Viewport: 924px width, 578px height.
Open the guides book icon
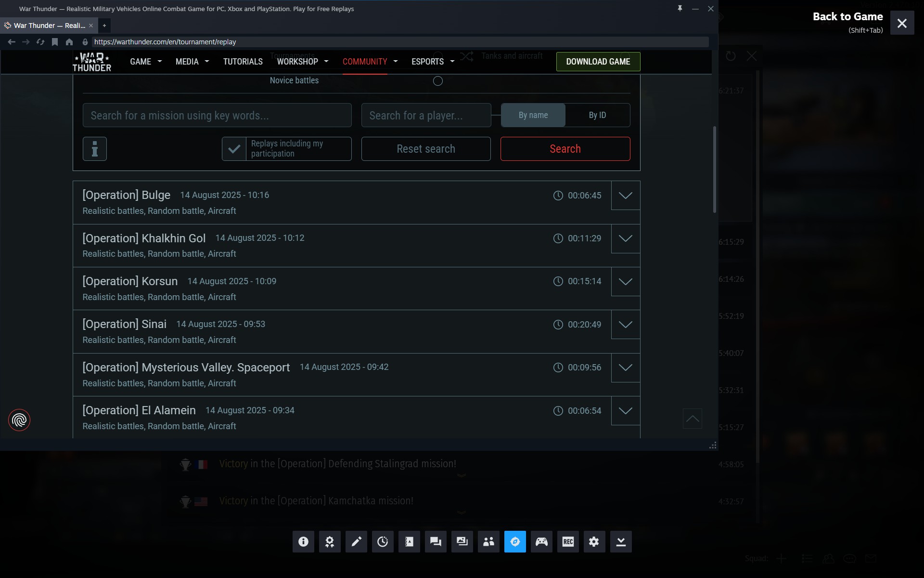tap(409, 542)
